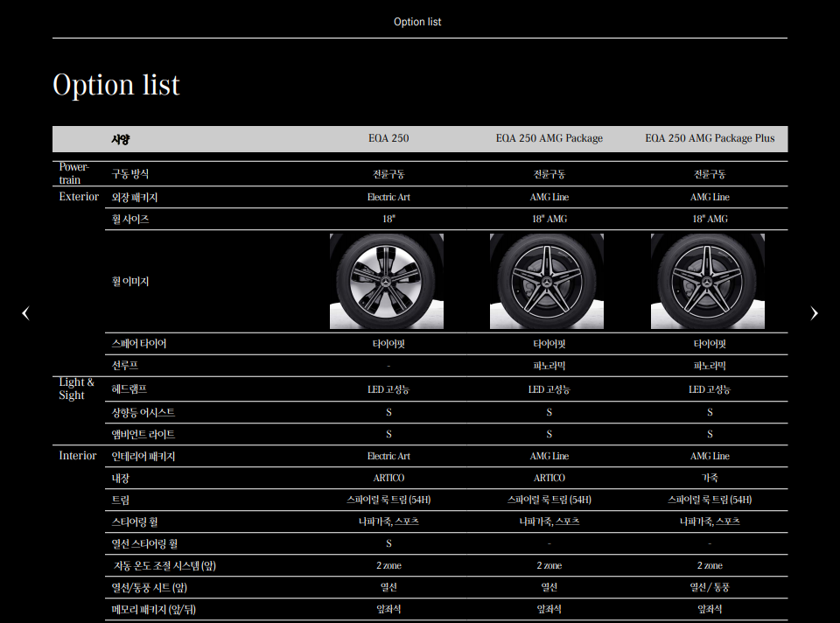Click 앞좌석 memory under AMG Package
The height and width of the screenshot is (623, 840).
pyautogui.click(x=549, y=610)
